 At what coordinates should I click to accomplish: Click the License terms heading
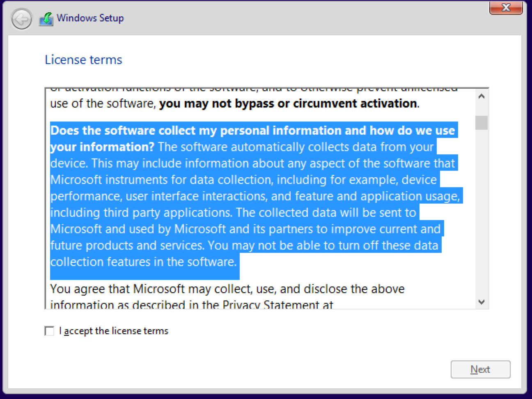(83, 60)
